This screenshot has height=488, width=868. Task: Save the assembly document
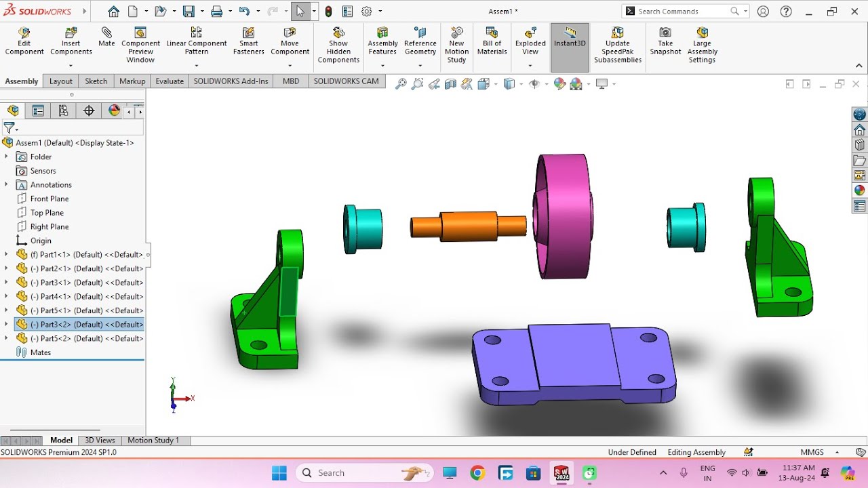tap(189, 12)
